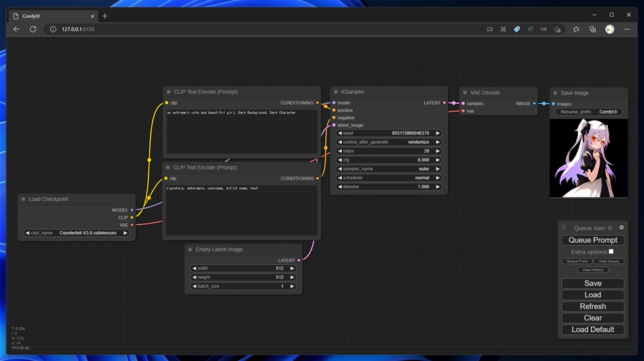
Task: Open the Edge shopping price tag icon
Action: coord(517,29)
